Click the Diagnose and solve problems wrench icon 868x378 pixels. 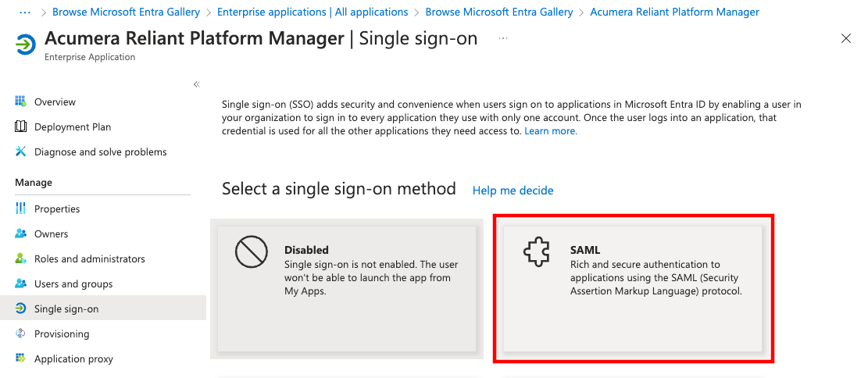tap(20, 152)
